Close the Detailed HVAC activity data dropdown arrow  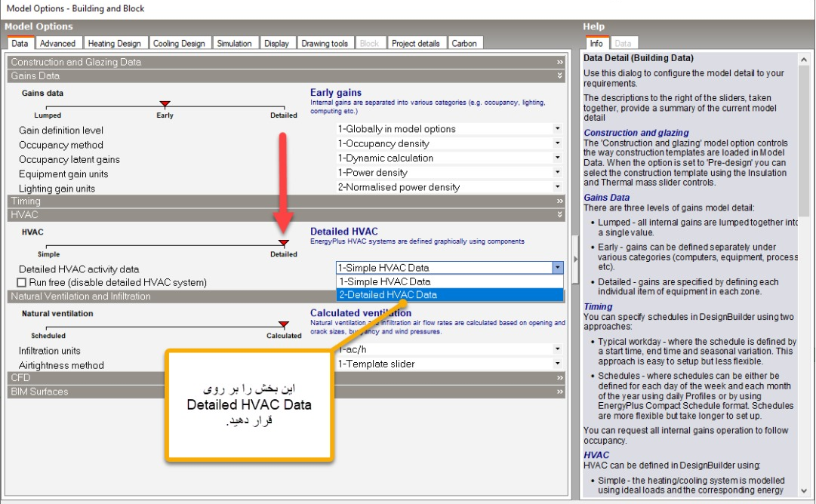click(557, 268)
